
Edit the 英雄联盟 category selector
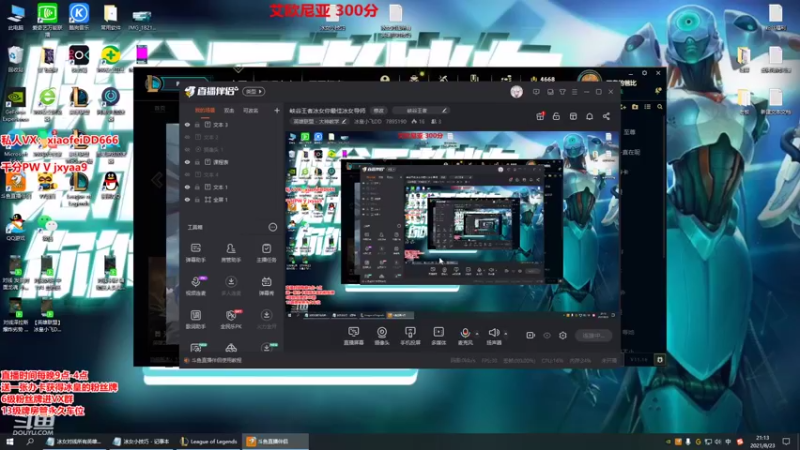coord(319,121)
